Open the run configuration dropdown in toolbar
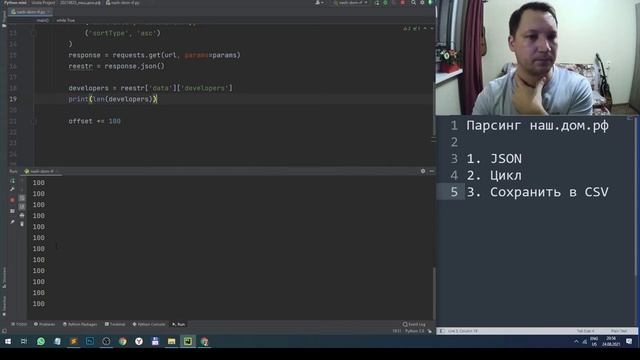 click(x=350, y=3)
